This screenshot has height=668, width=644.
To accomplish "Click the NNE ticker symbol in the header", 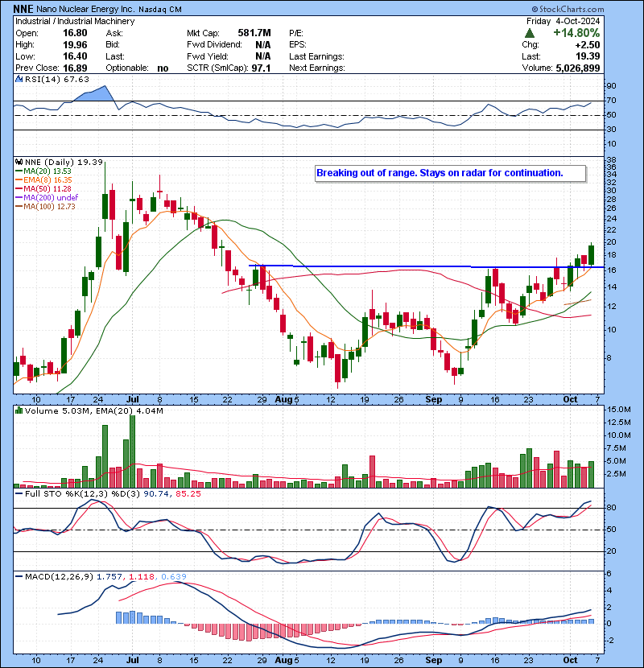I will point(23,9).
